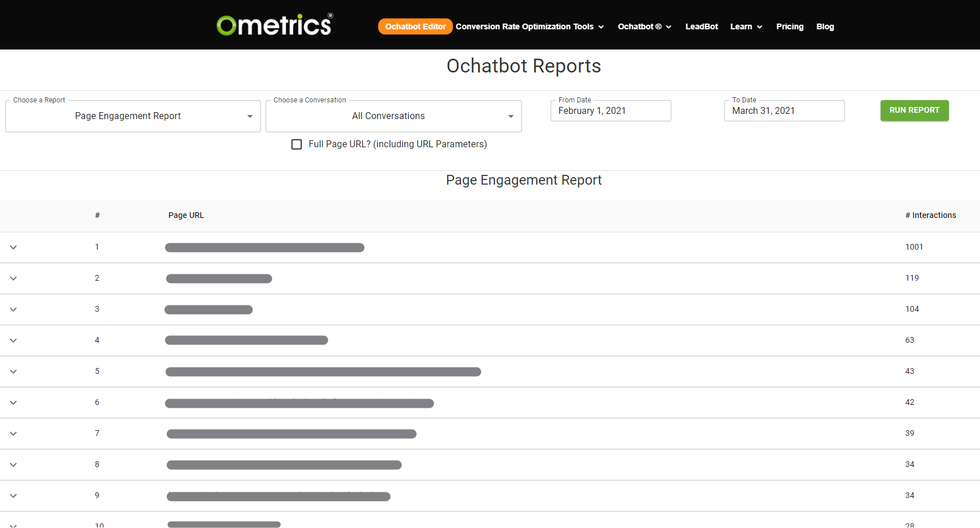The height and width of the screenshot is (528, 980).
Task: Click the Page Engagement Report table title
Action: (524, 180)
